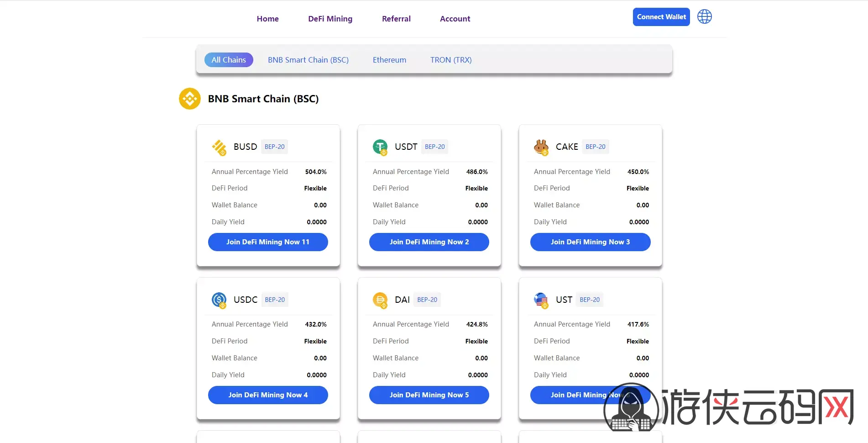868x443 pixels.
Task: Click the Flexible period value for CAKE
Action: click(x=638, y=188)
